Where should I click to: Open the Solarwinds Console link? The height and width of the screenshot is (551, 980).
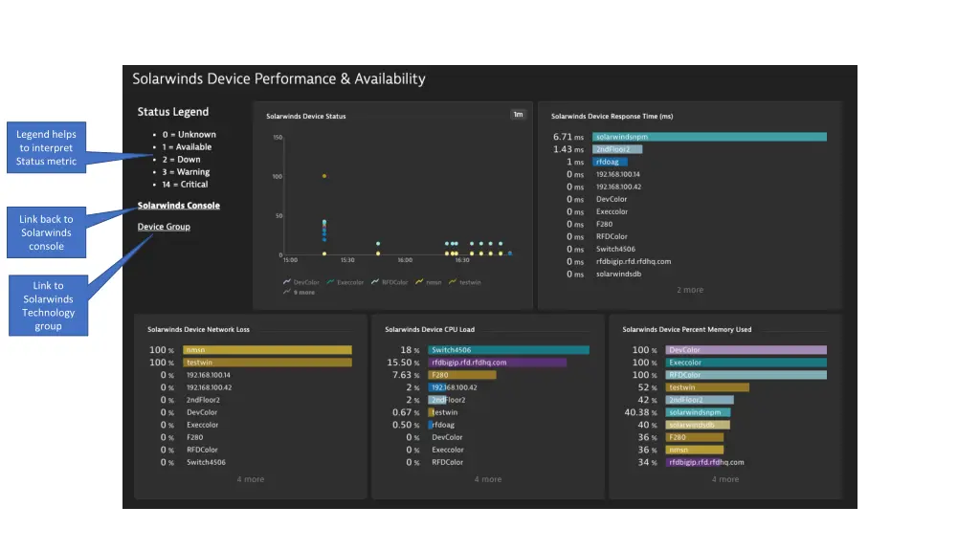(179, 206)
